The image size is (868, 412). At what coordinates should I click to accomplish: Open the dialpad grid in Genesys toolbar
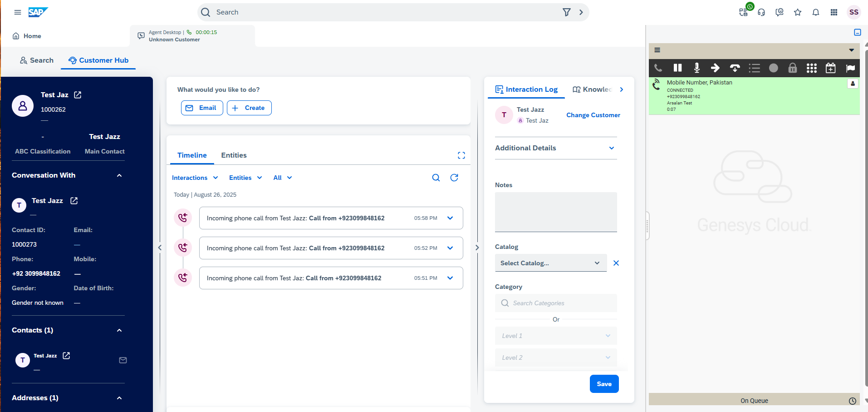pyautogui.click(x=811, y=68)
